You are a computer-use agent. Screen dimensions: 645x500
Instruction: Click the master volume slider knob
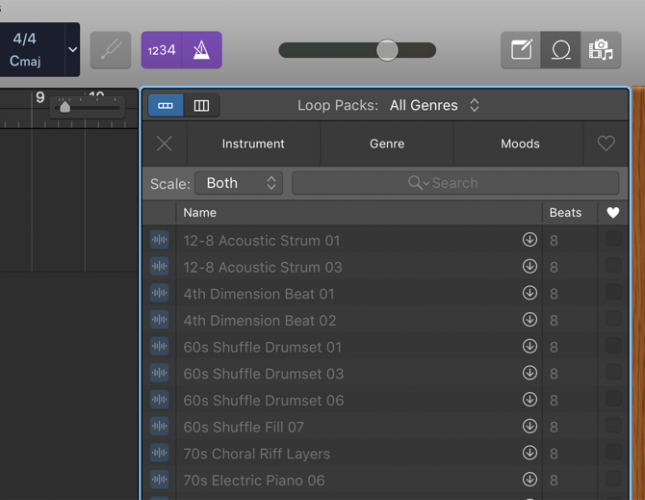coord(387,50)
